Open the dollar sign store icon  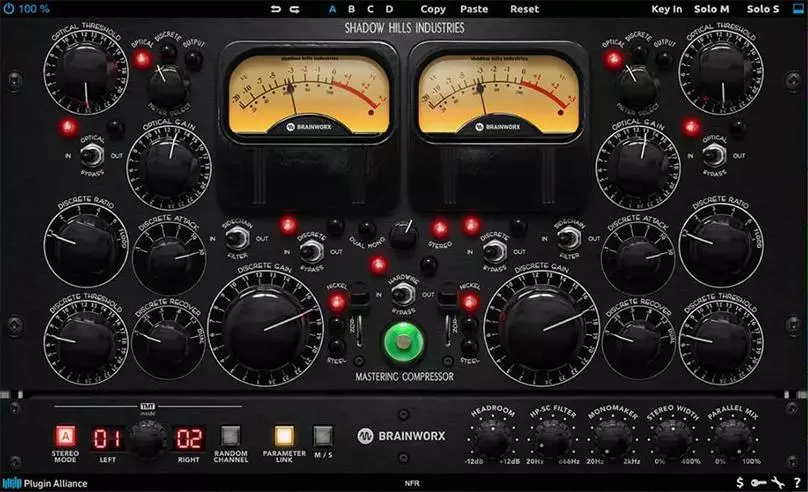[x=740, y=483]
